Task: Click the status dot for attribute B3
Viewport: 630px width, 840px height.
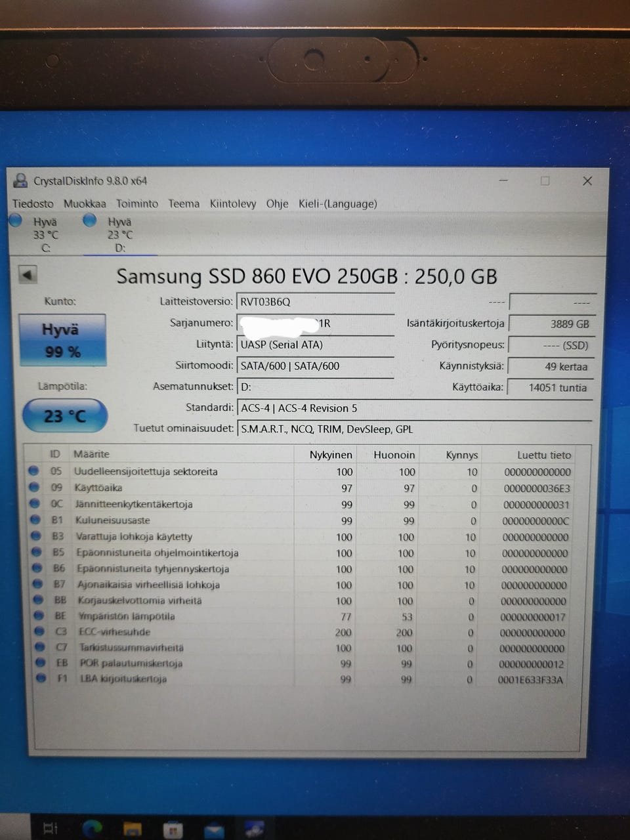Action: point(36,536)
